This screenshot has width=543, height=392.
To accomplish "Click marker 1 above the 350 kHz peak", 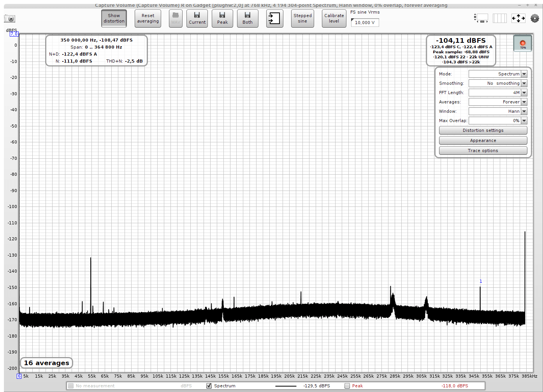I will 481,281.
